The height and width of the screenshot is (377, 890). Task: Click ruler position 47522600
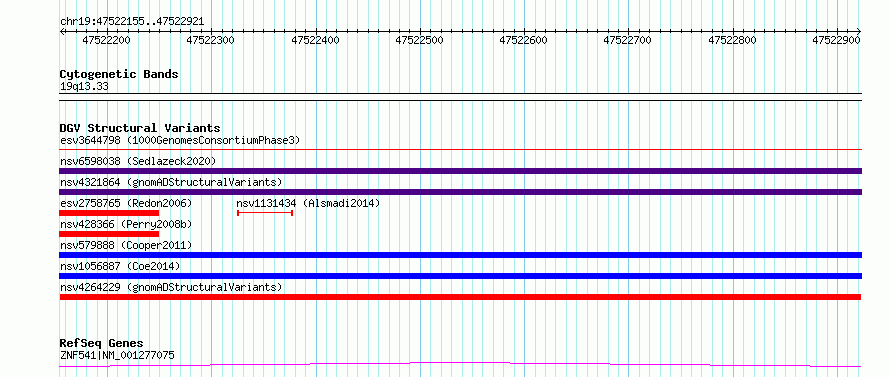click(524, 40)
